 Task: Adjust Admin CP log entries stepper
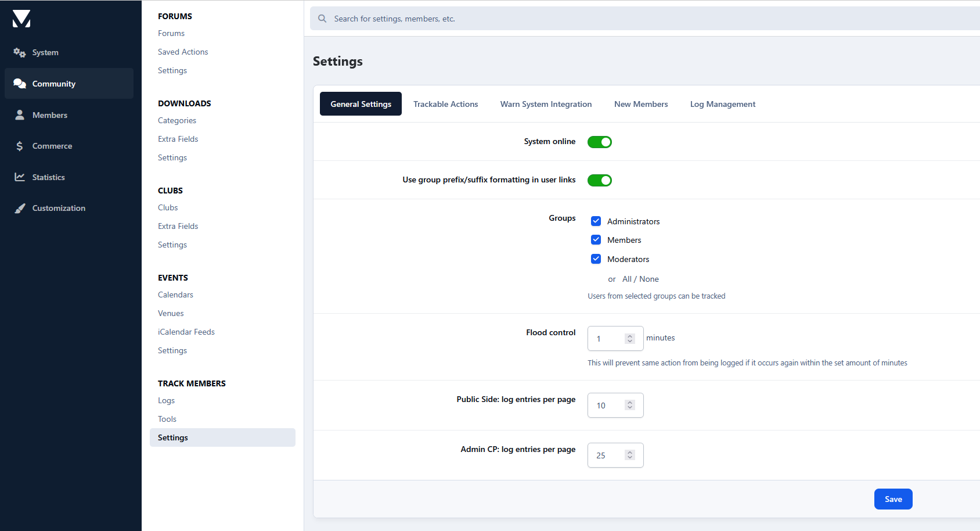click(x=630, y=455)
